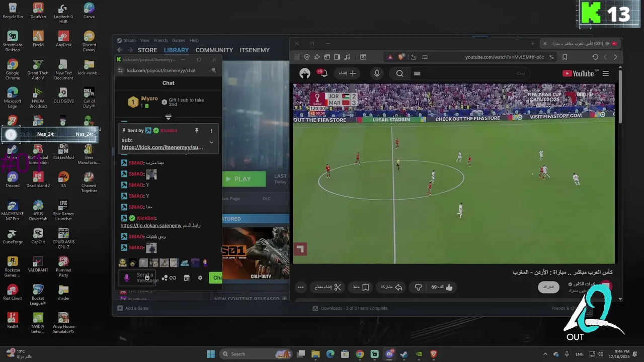Save the YouTube video using bookmark button
The width and height of the screenshot is (644, 362).
[x=361, y=287]
